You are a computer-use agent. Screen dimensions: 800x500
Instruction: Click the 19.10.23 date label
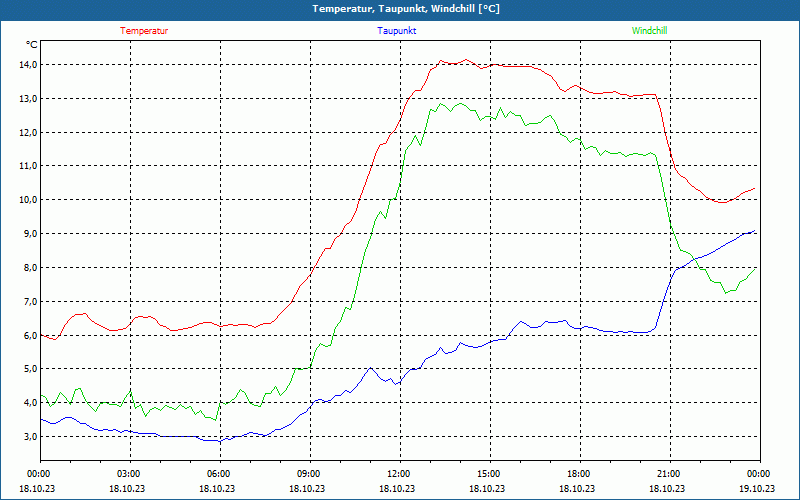757,488
